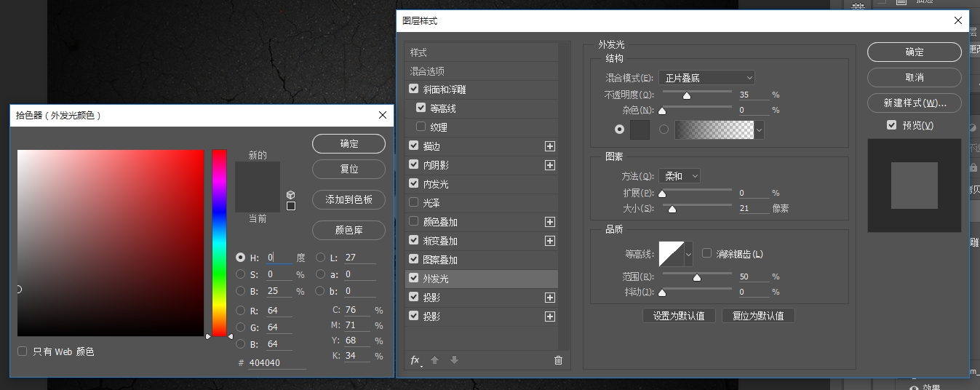
Task: Click the outer glow color swatch
Action: click(x=640, y=130)
